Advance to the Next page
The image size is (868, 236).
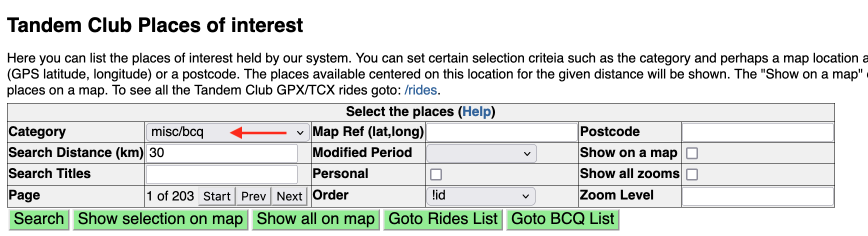pos(289,196)
